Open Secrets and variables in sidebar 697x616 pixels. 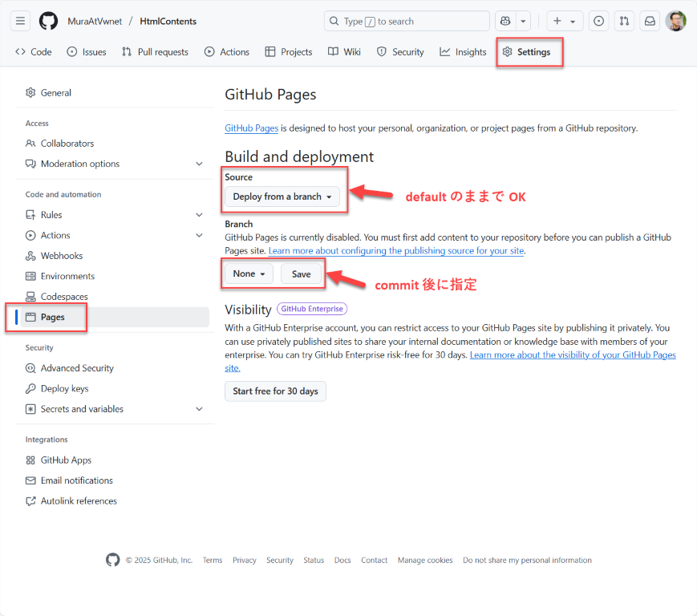115,409
